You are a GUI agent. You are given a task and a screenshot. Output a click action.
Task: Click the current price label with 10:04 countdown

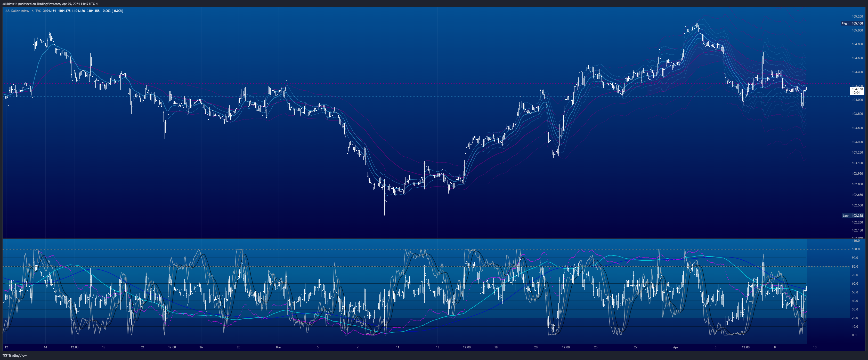(x=857, y=91)
